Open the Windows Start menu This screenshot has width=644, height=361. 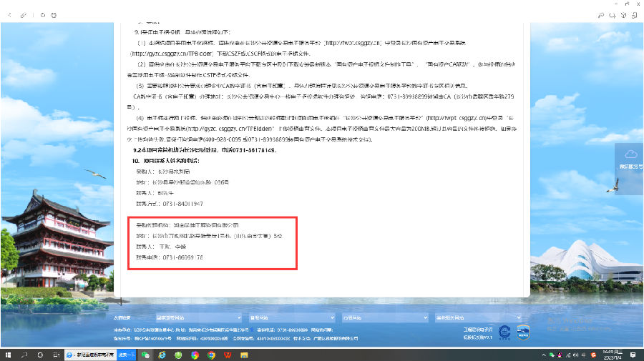point(6,355)
